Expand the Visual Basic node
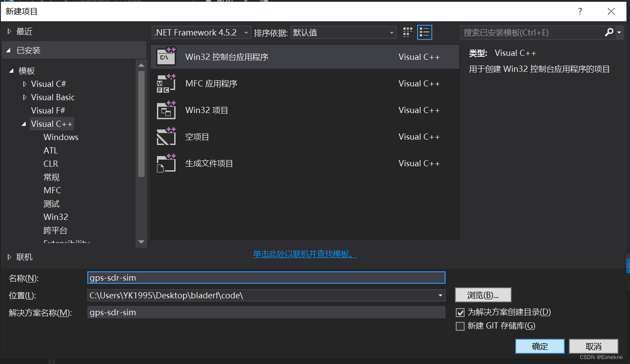The width and height of the screenshot is (630, 364). [x=24, y=97]
